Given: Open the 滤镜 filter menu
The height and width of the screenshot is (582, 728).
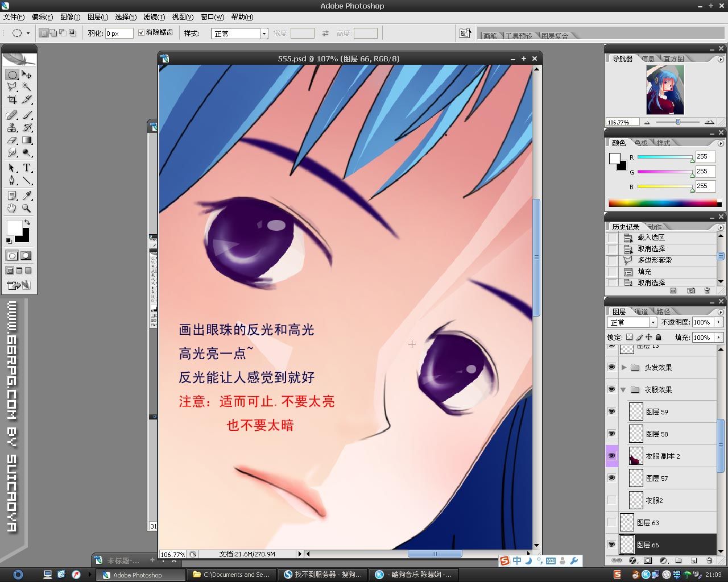Looking at the screenshot, I should tap(154, 17).
